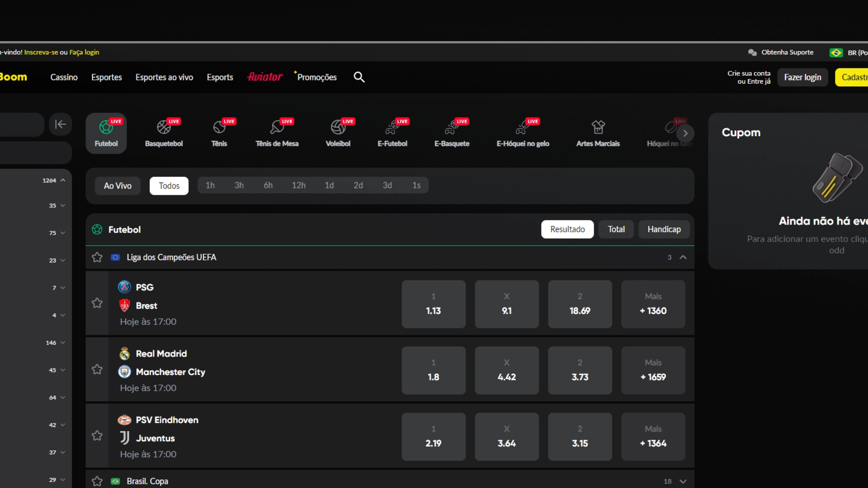Expand the sidebar item with 45

(x=63, y=370)
